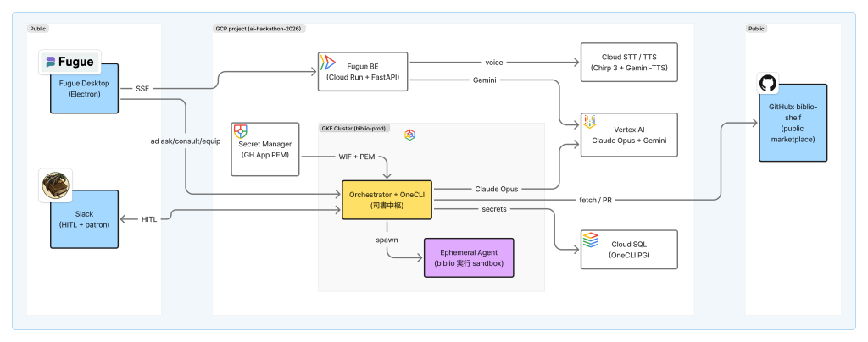Select the Cloud STT / TTS box
Viewport: 868px width, 342px height.
[x=629, y=63]
